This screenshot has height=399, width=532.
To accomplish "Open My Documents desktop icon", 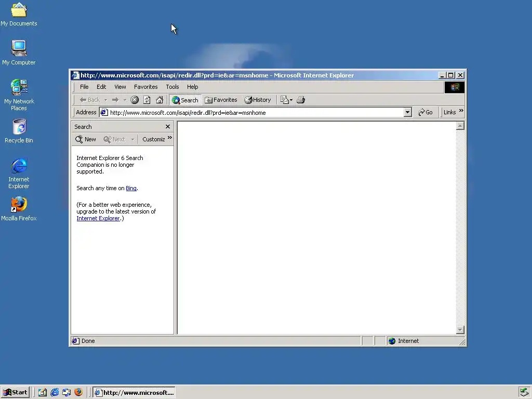I will [19, 14].
